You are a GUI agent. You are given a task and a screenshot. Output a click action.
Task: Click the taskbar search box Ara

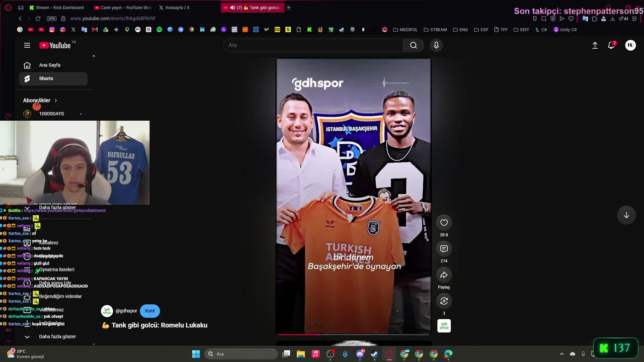coord(242,354)
